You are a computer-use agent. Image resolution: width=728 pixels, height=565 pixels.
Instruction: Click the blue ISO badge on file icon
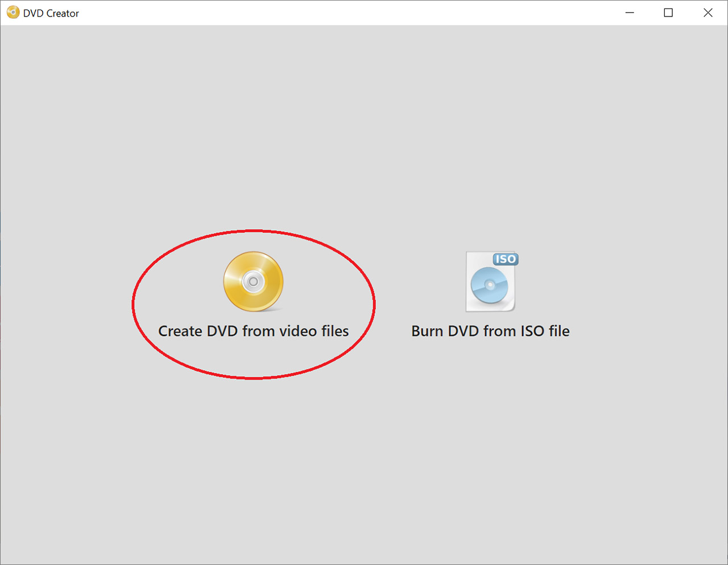click(505, 259)
